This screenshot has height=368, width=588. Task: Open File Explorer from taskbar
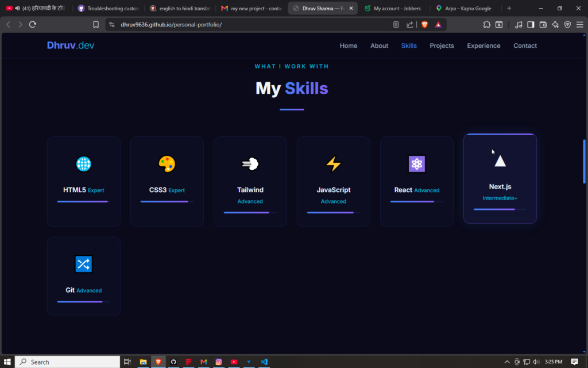(143, 362)
